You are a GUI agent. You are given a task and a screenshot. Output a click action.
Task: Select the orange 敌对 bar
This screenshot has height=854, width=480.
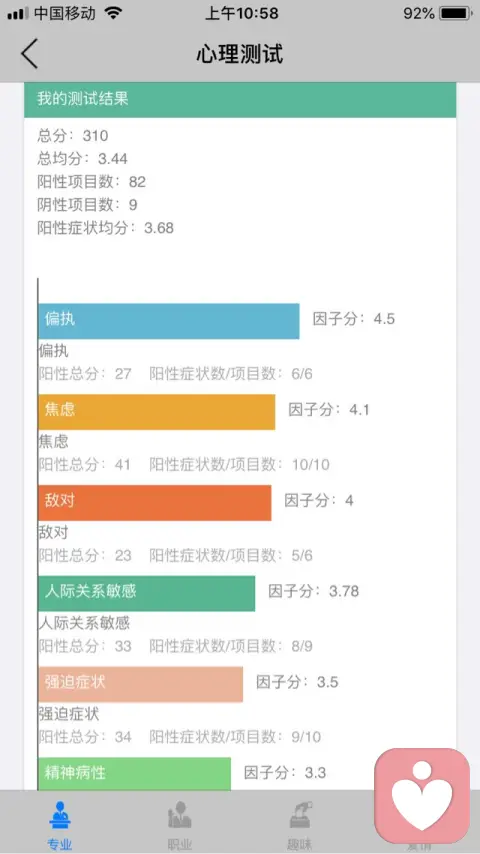pos(155,503)
